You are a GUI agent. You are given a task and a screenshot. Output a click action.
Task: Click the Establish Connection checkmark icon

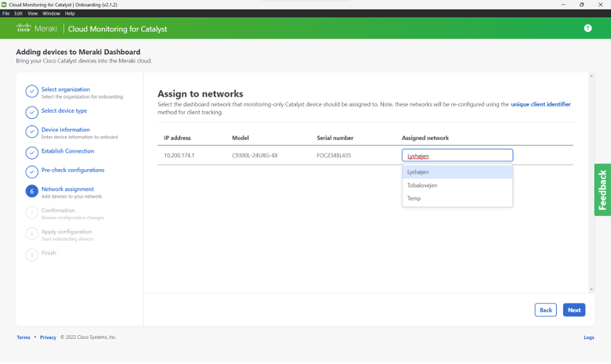(31, 152)
